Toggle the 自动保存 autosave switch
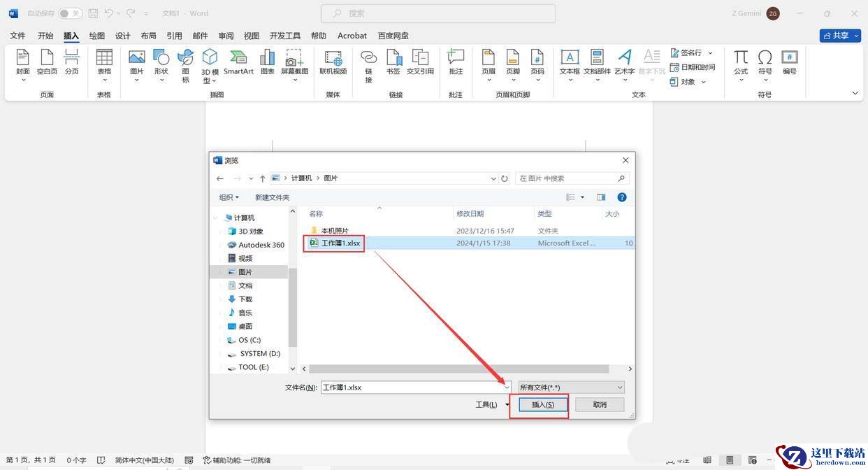The image size is (868, 470). [x=70, y=13]
